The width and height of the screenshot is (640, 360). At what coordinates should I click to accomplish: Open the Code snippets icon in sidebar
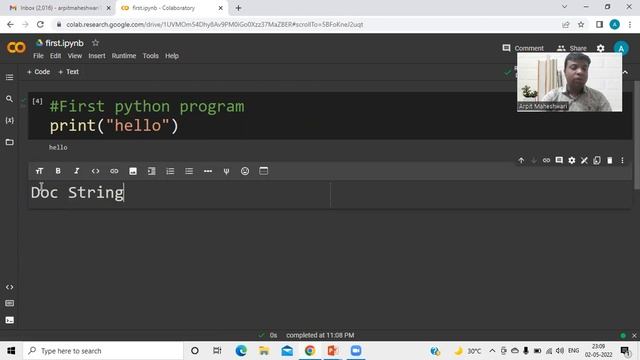point(9,287)
